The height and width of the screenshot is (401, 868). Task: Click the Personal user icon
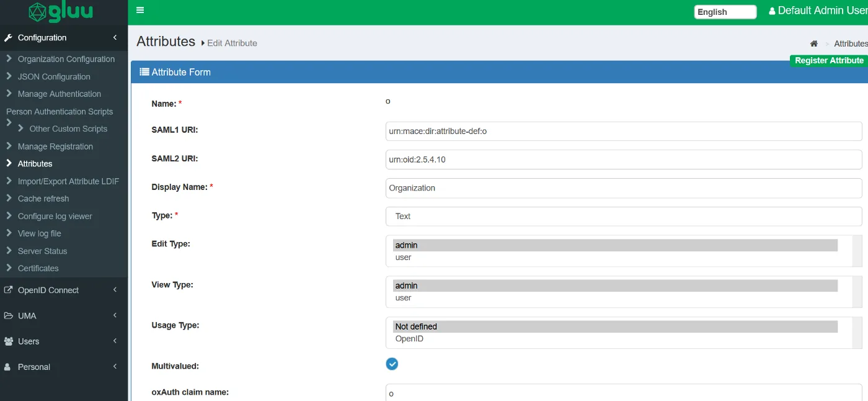[7, 367]
